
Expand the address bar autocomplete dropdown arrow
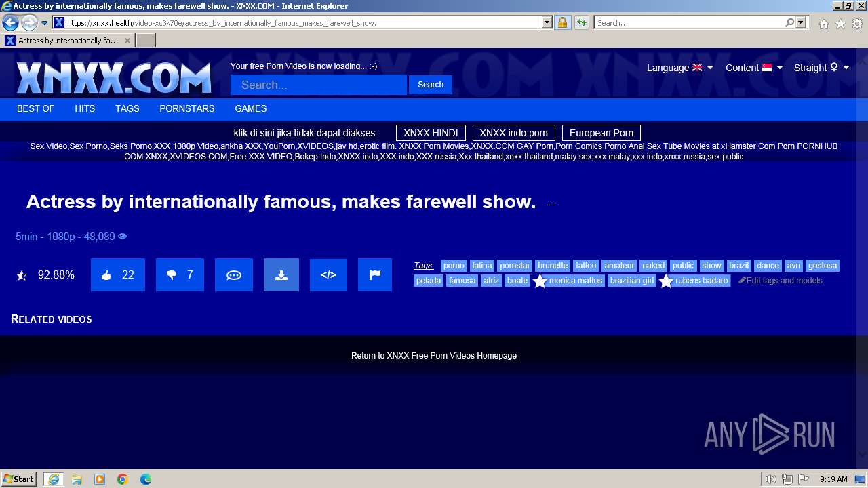[x=547, y=22]
